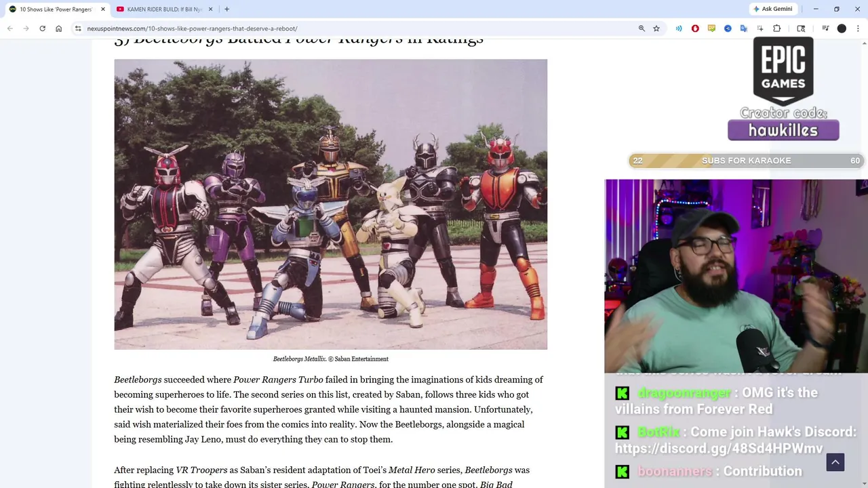868x488 pixels.
Task: Open the red ad-blocker extension
Action: point(695,28)
